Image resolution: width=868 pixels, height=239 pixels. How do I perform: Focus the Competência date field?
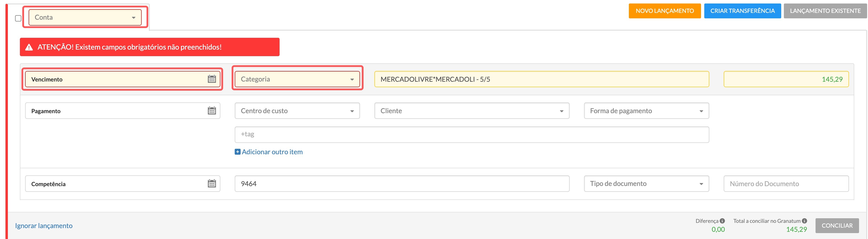click(x=123, y=184)
